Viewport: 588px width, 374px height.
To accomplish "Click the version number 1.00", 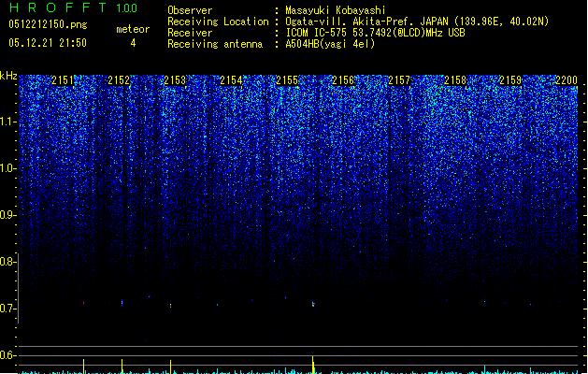I will (x=127, y=8).
